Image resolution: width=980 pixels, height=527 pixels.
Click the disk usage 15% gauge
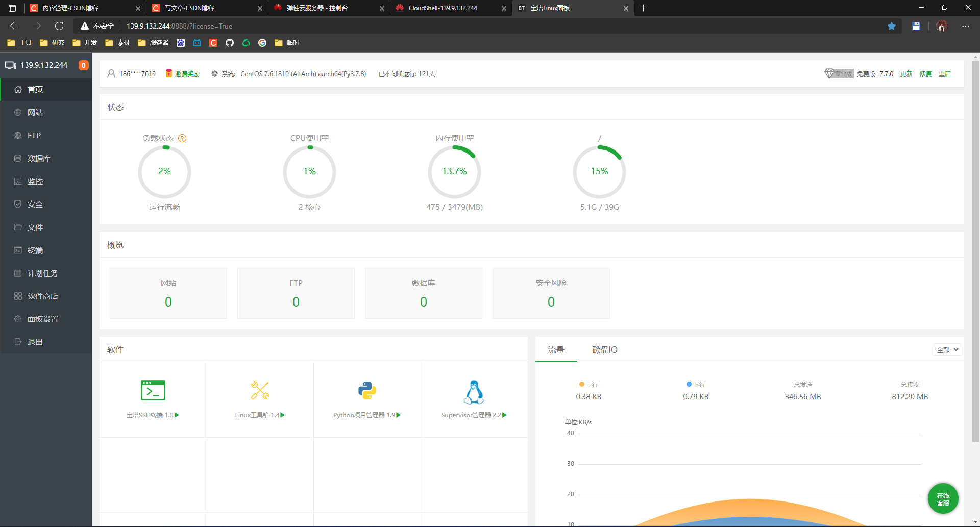tap(599, 172)
